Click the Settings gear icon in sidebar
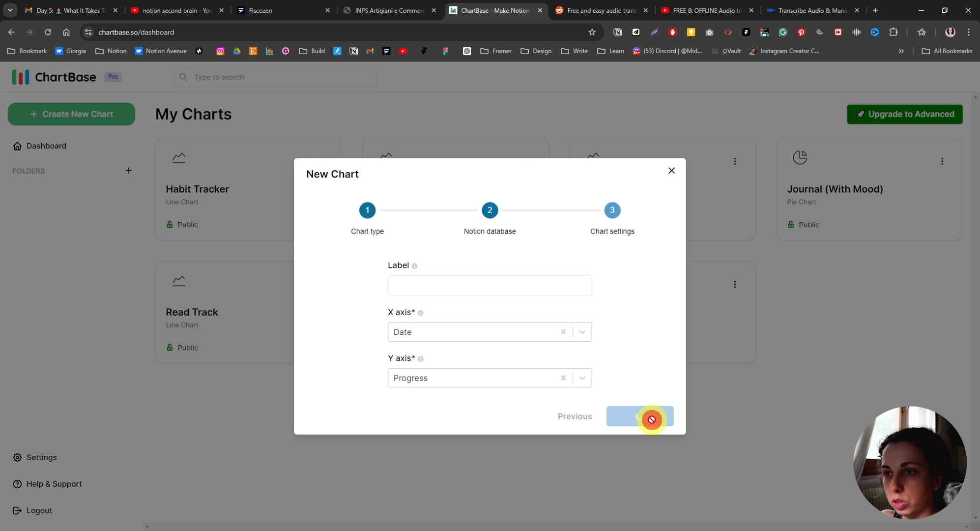This screenshot has width=980, height=531. pyautogui.click(x=17, y=457)
